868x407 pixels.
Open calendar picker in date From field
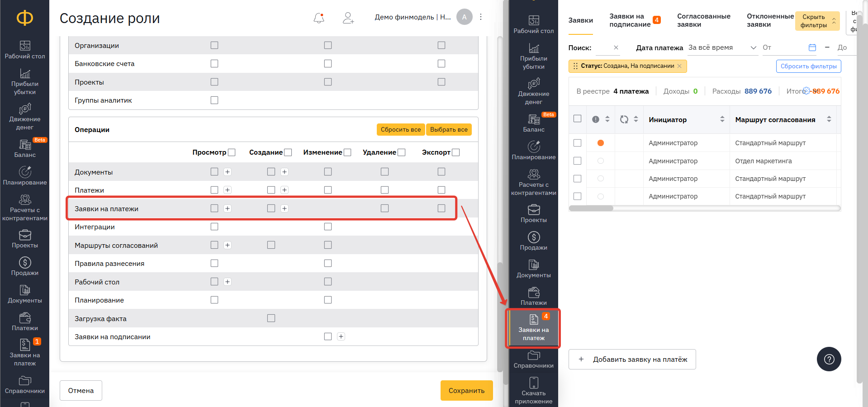point(812,47)
